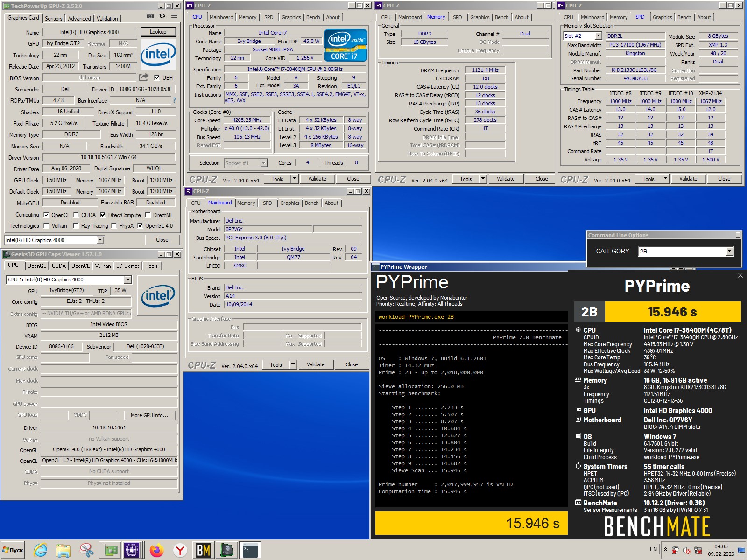Click the network disconnected tray icon
The image size is (747, 560).
698,550
